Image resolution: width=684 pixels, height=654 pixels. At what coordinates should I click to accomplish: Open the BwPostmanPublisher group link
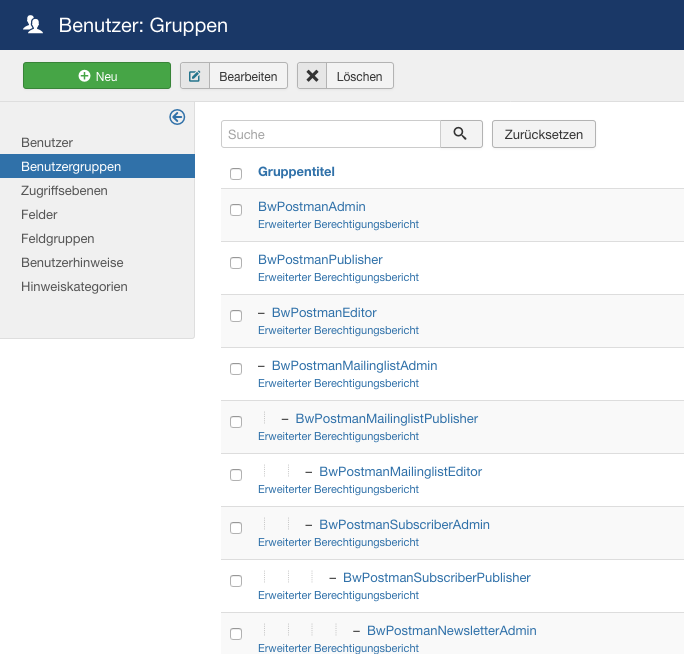click(x=320, y=259)
